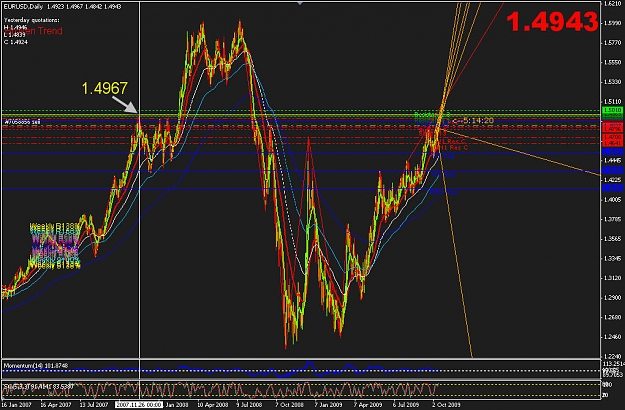The height and width of the screenshot is (410, 625).
Task: Click the highlighted '2007.11.26 00:00' crosshair date
Action: pos(139,405)
